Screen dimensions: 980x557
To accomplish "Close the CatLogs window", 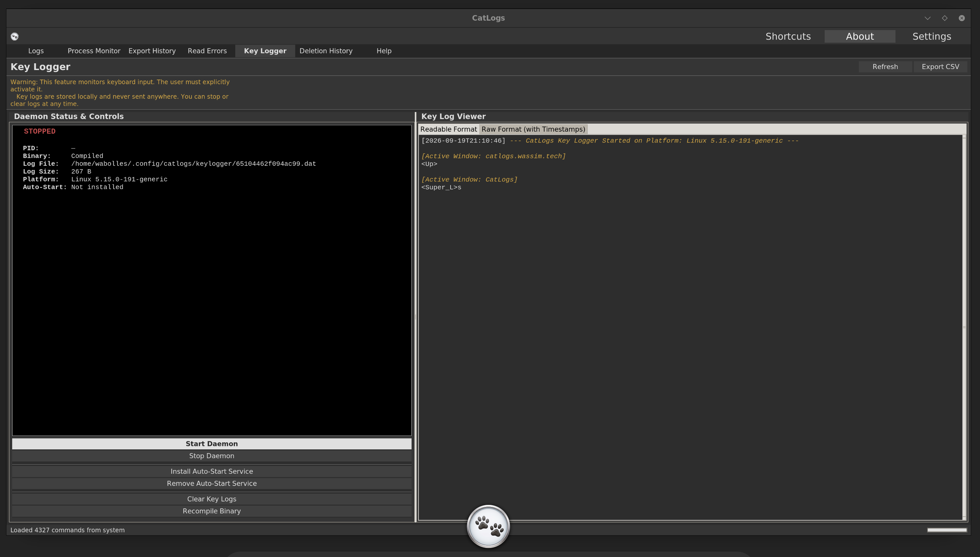I will (962, 18).
